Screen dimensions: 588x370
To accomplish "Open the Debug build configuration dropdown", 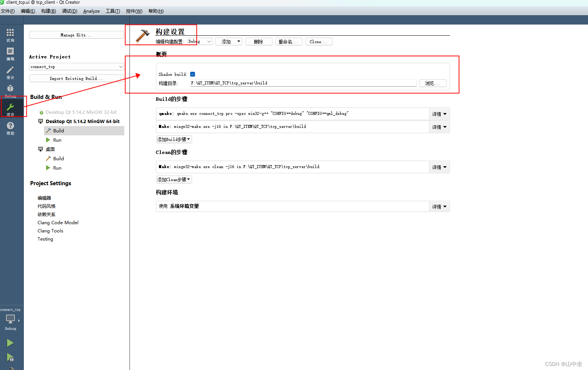I will tap(200, 42).
